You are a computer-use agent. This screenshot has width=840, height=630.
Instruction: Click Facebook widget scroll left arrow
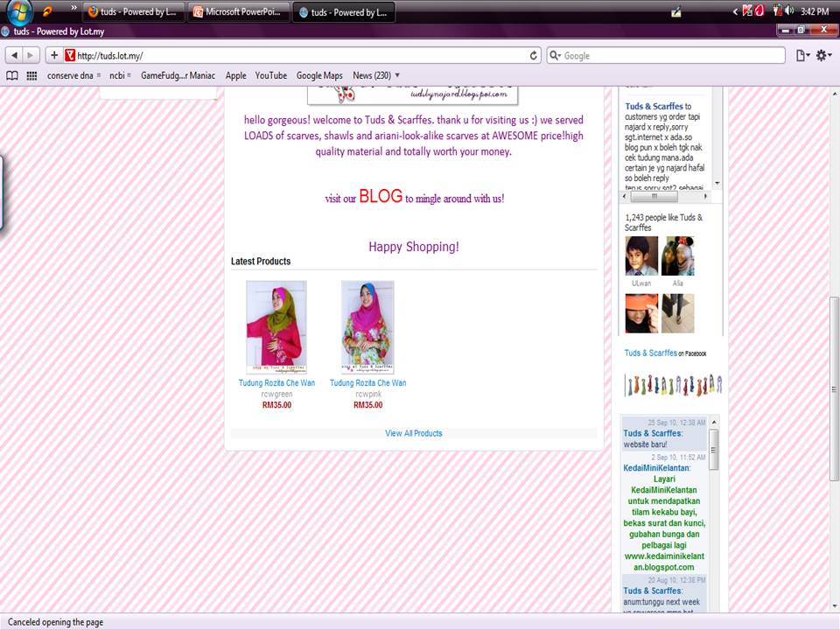[624, 197]
